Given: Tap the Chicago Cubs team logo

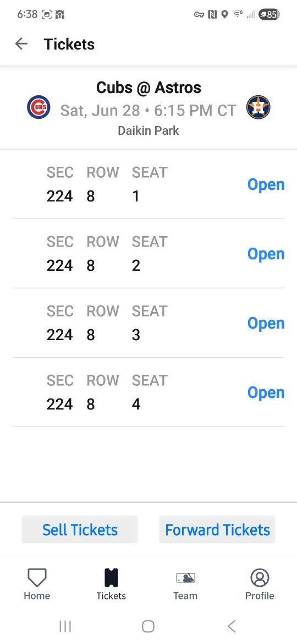Looking at the screenshot, I should point(38,107).
